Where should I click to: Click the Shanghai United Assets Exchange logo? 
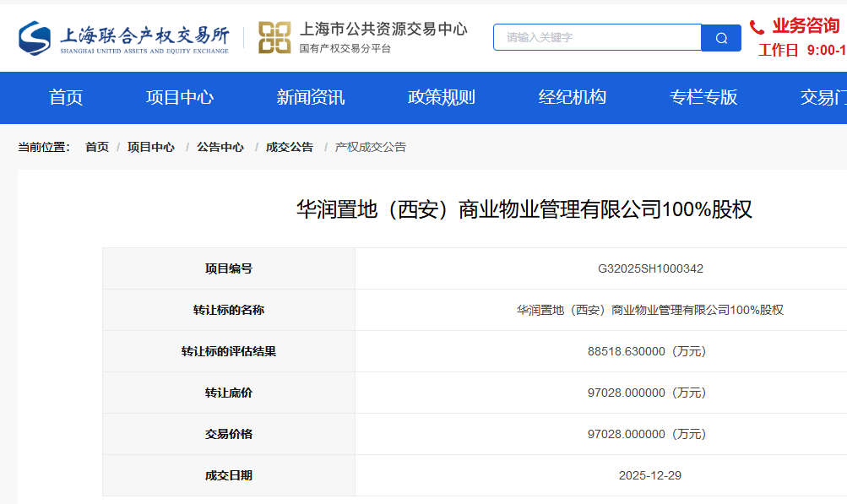pos(123,38)
